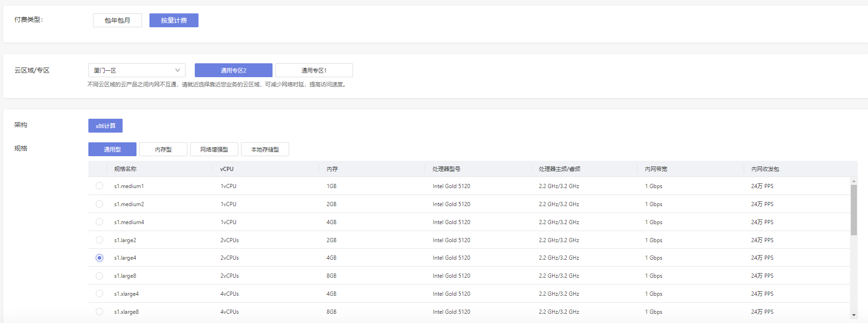
Task: Select s1.xlarge4 radio button
Action: click(99, 293)
